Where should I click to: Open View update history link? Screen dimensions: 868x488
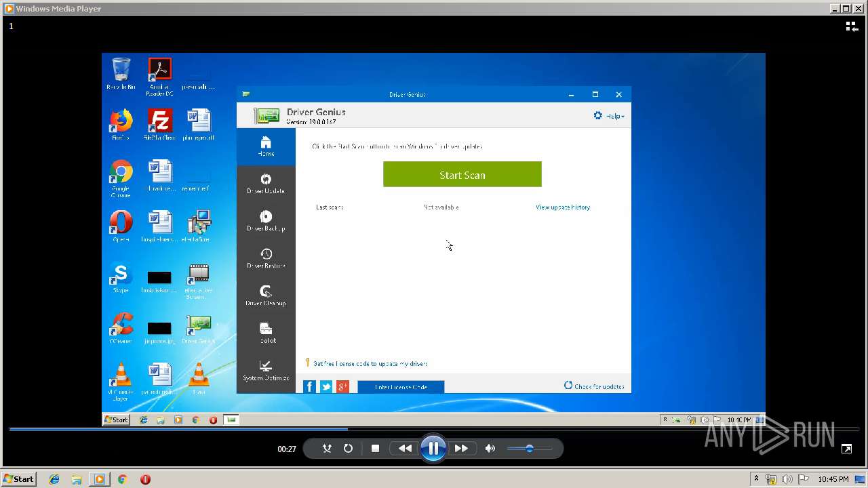[x=563, y=207]
